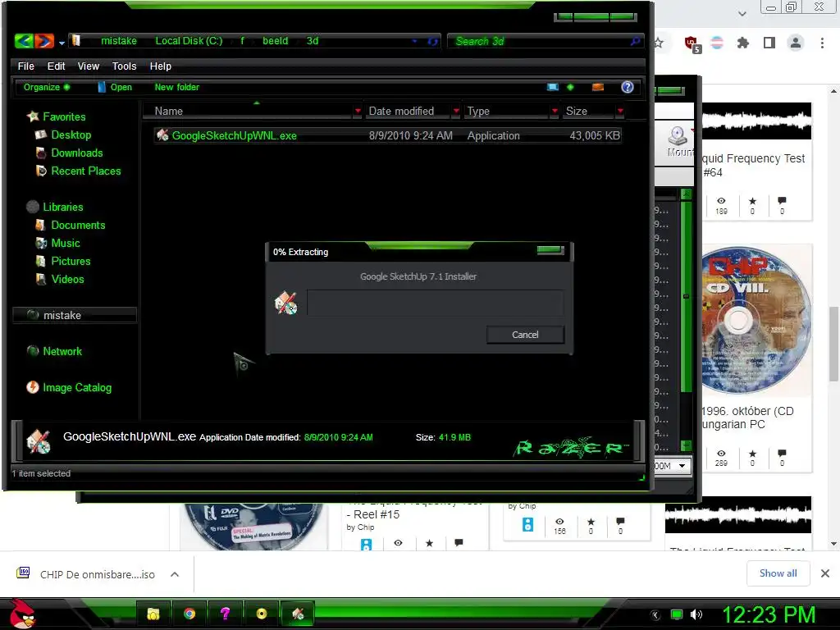The width and height of the screenshot is (840, 630).
Task: Click the blue Help question mark icon
Action: click(628, 87)
